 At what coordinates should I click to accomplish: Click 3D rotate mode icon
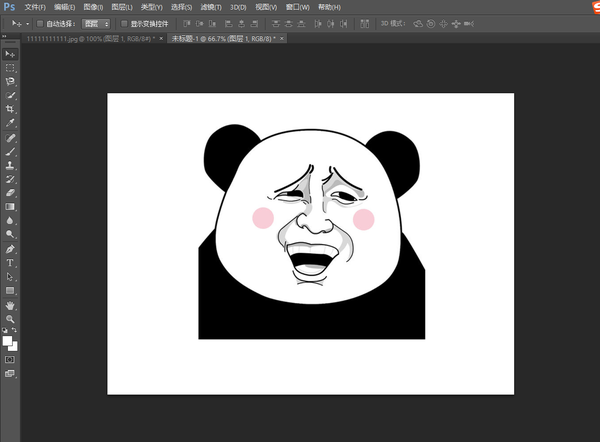[418, 24]
